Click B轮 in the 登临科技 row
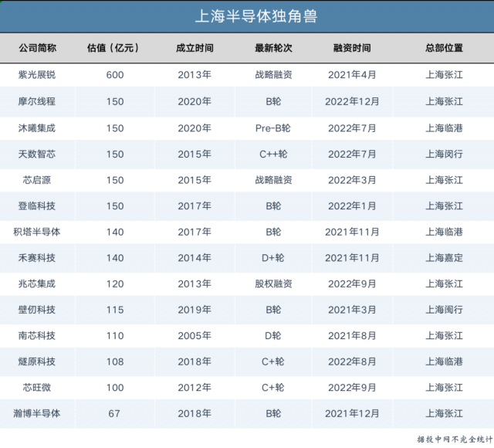The height and width of the screenshot is (448, 494). click(x=273, y=206)
